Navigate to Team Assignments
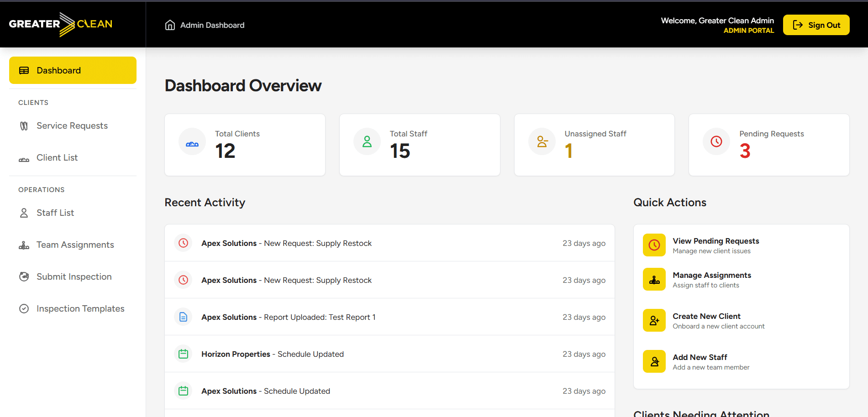Screen dimensions: 868x417 coord(75,245)
